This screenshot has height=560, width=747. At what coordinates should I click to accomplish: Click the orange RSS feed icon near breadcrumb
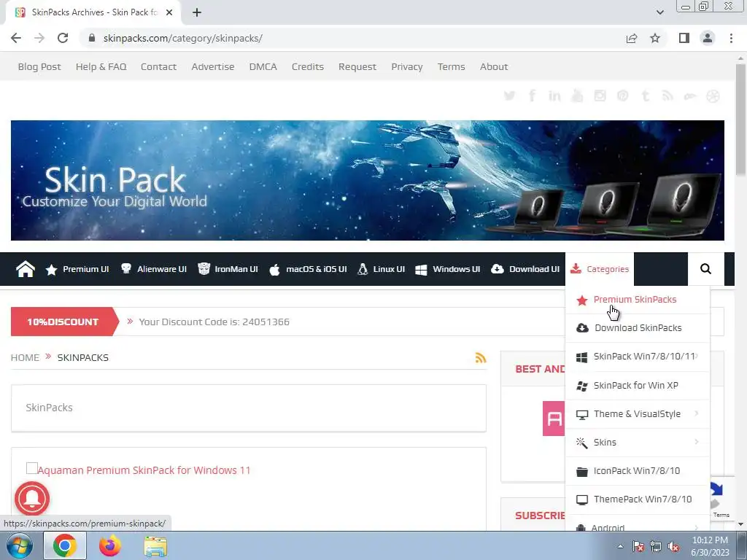pos(481,357)
